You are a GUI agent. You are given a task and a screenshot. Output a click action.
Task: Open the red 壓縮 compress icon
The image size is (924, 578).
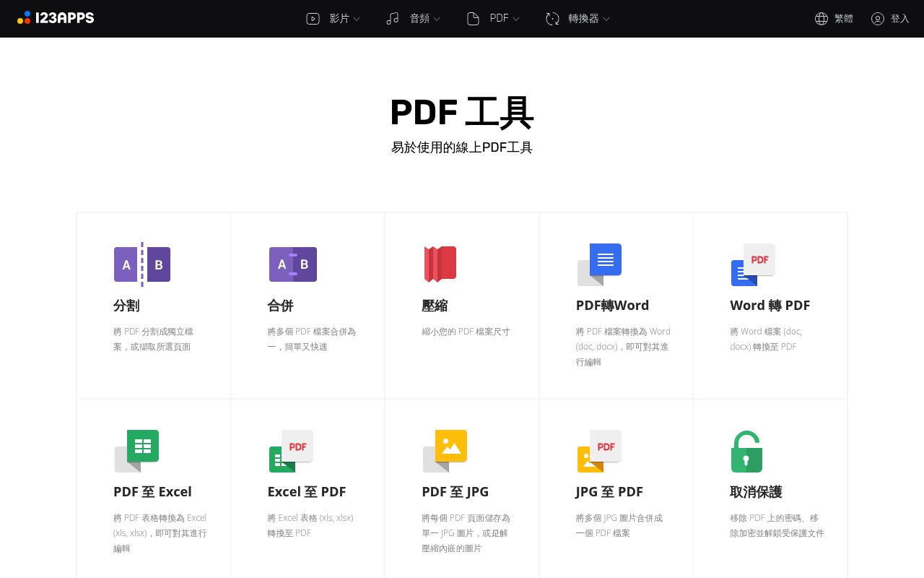(x=440, y=264)
